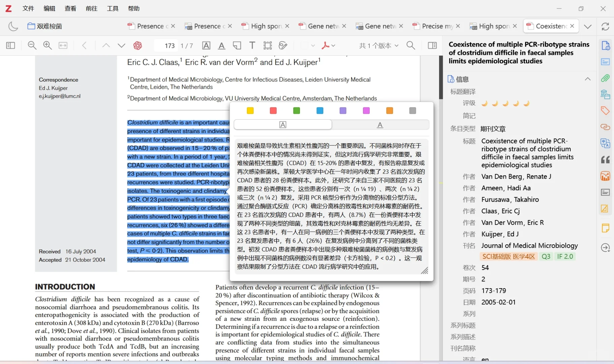Select the area selection annotation tool
The height and width of the screenshot is (364, 614).
click(x=268, y=45)
